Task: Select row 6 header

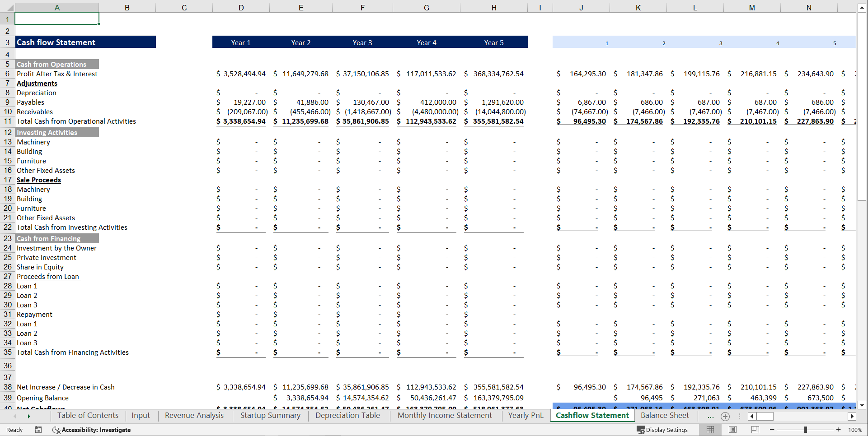Action: [x=7, y=74]
